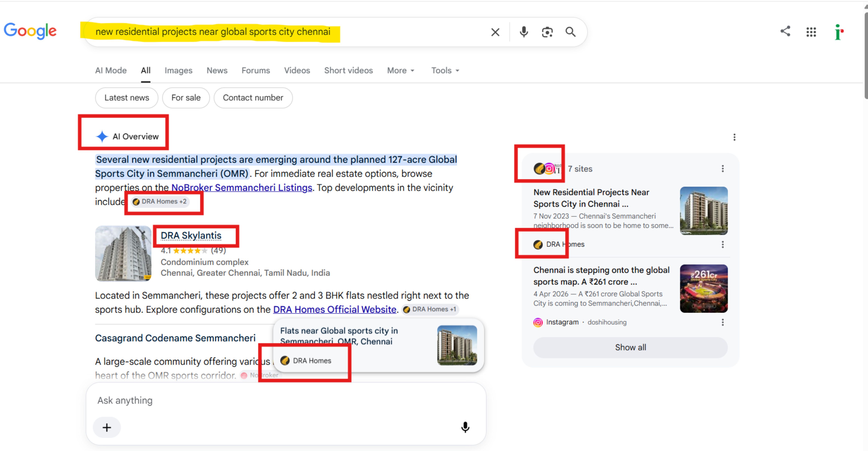Click the Instagram source icon

click(538, 322)
